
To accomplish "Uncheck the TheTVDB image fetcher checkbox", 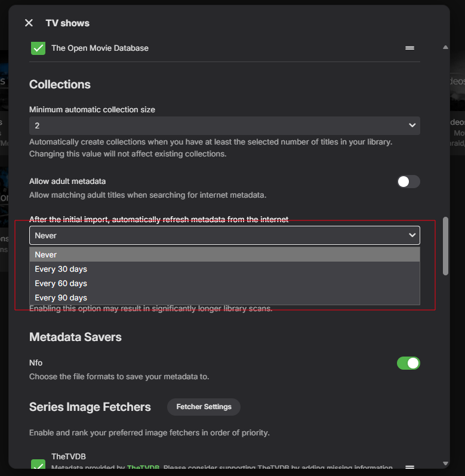I will 38,466.
